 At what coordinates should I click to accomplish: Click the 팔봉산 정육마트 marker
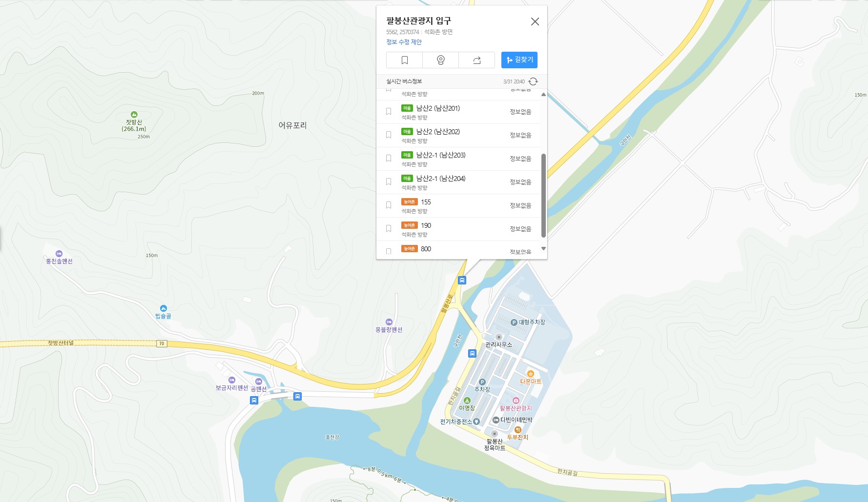click(494, 433)
